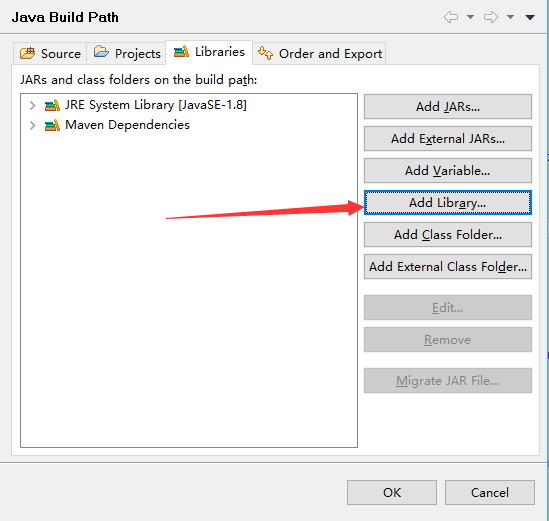
Task: Click the Source tab folder icon
Action: click(27, 53)
